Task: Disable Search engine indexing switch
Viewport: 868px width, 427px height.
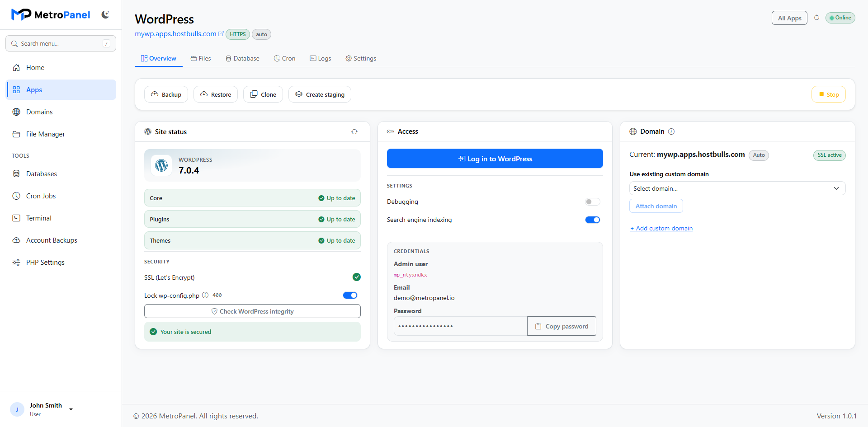Action: [x=592, y=220]
